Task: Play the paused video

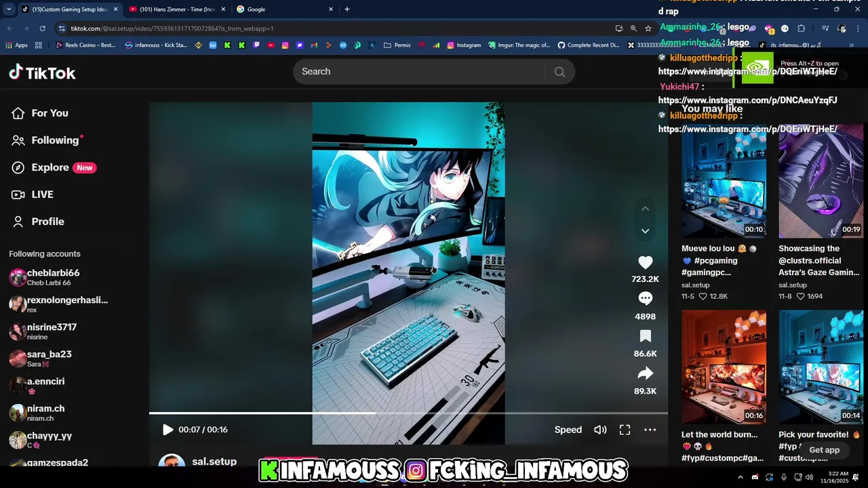Action: 167,430
